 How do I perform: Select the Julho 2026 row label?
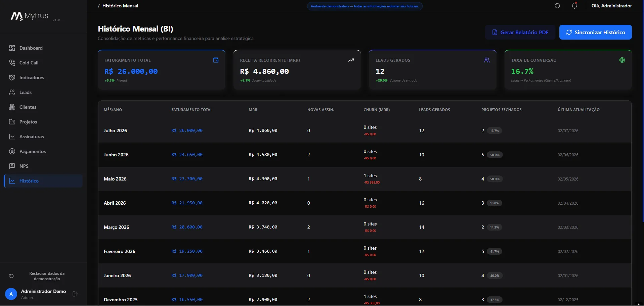point(115,131)
